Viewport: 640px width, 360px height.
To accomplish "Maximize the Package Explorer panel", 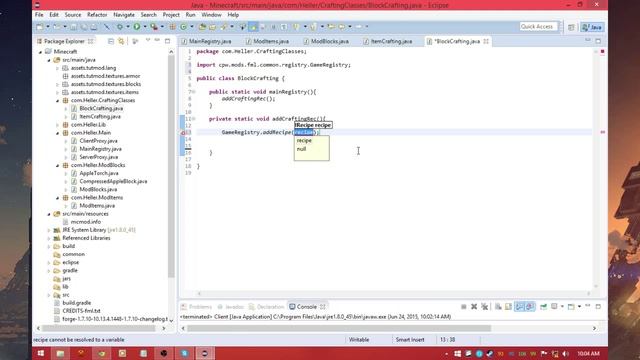I will click(x=167, y=41).
